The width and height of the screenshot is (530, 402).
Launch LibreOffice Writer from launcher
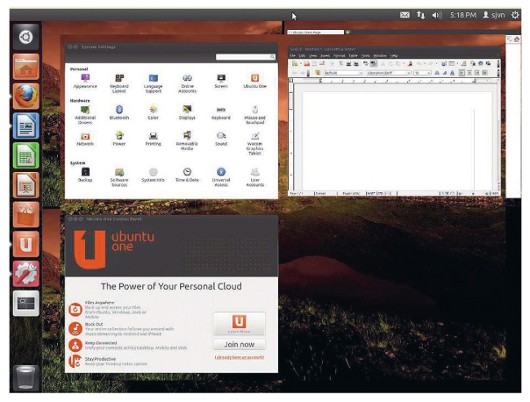26,126
